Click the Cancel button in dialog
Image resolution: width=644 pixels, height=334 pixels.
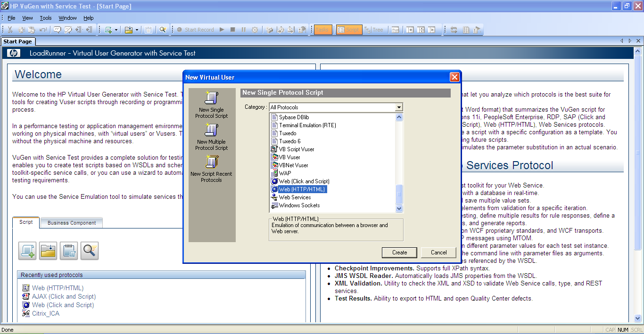(438, 253)
